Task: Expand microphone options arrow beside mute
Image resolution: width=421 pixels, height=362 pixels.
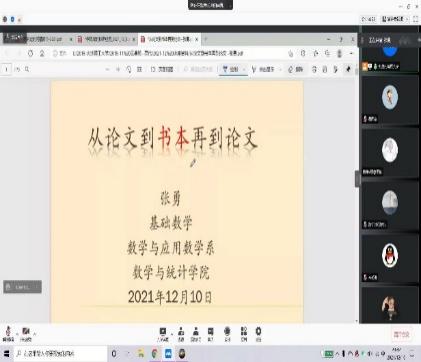Action: [17, 333]
